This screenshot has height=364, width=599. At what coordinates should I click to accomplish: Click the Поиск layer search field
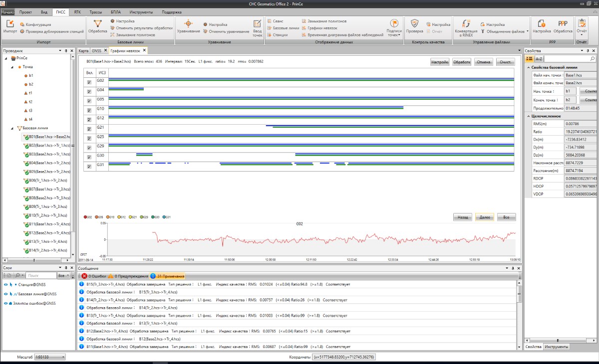point(41,275)
